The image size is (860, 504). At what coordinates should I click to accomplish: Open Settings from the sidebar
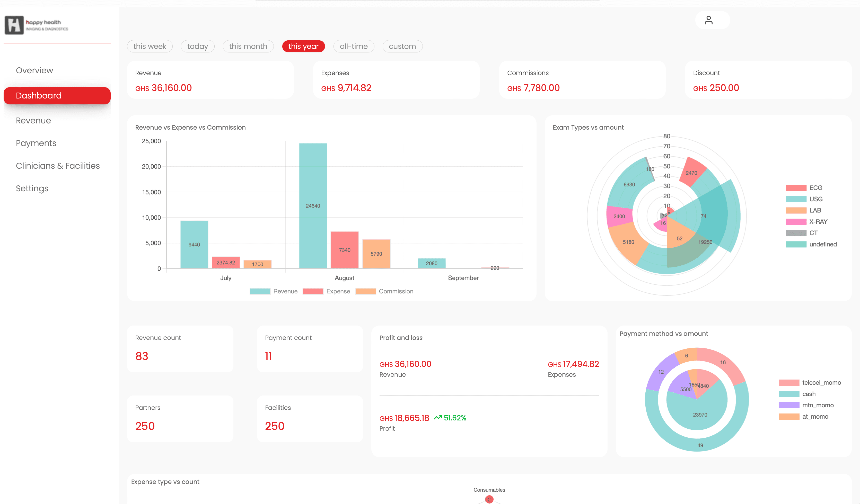pos(32,188)
